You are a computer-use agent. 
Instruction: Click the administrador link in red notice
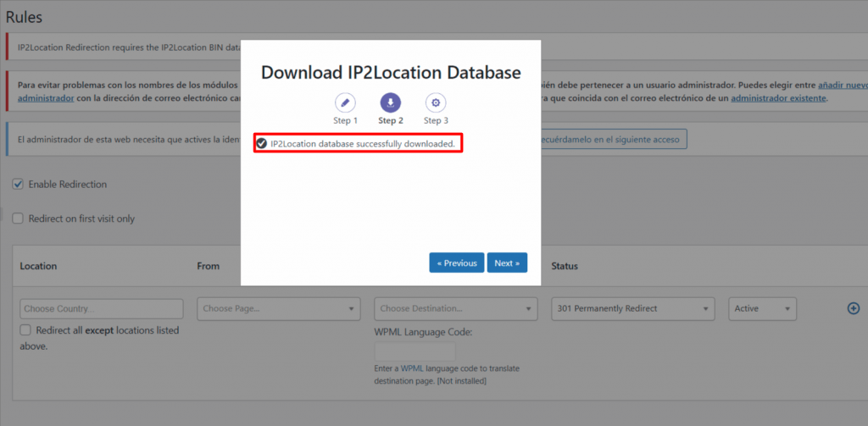coord(46,98)
